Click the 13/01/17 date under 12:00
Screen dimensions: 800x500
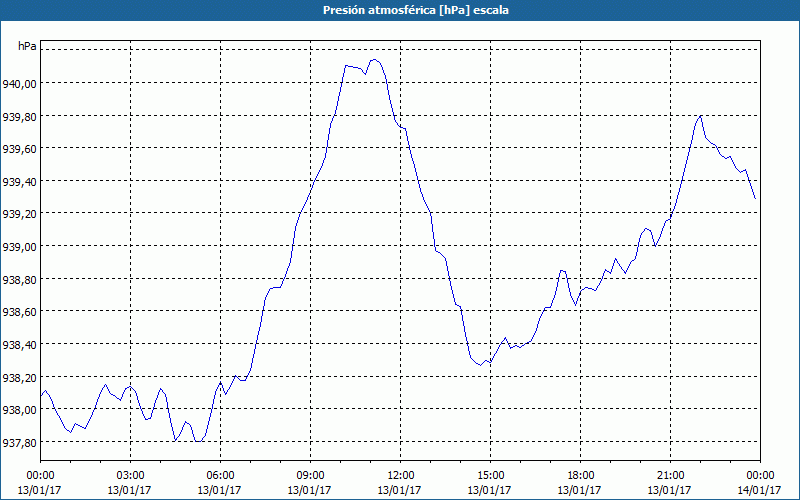pyautogui.click(x=399, y=490)
